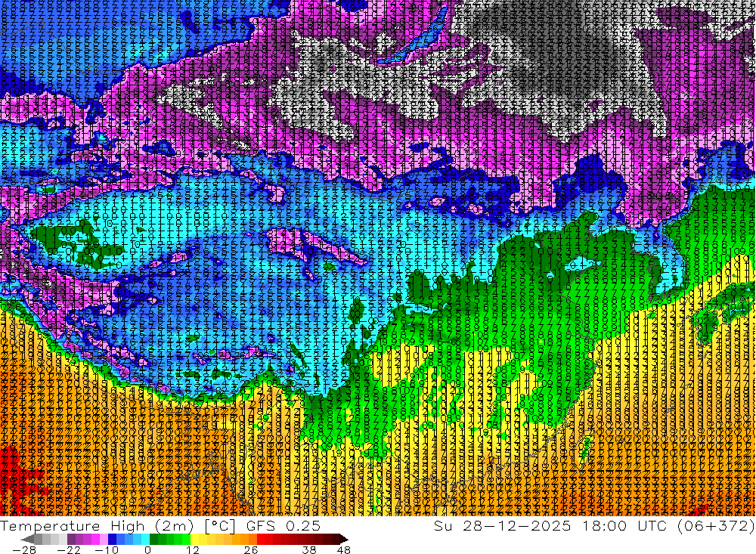Click the '12' legend value
Image resolution: width=756 pixels, height=554 pixels.
(193, 550)
